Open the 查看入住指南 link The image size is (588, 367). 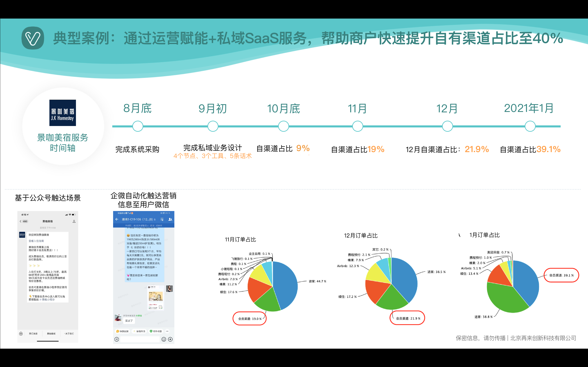[x=36, y=241]
